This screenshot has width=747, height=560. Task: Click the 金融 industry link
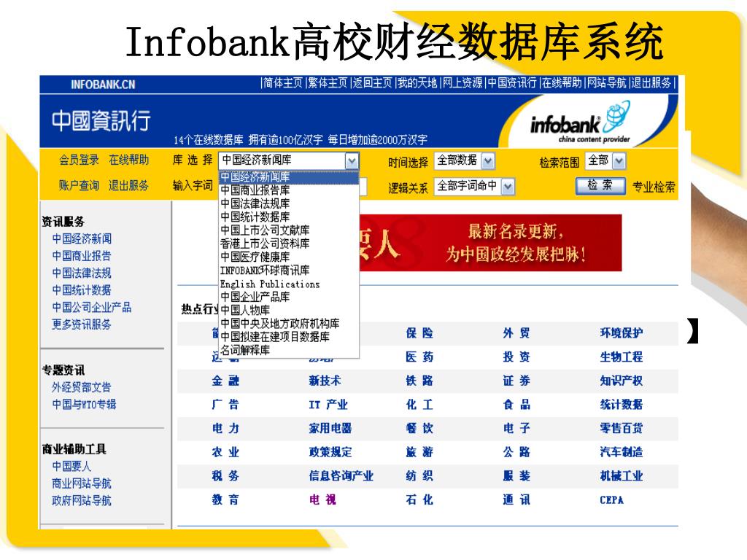click(x=225, y=381)
